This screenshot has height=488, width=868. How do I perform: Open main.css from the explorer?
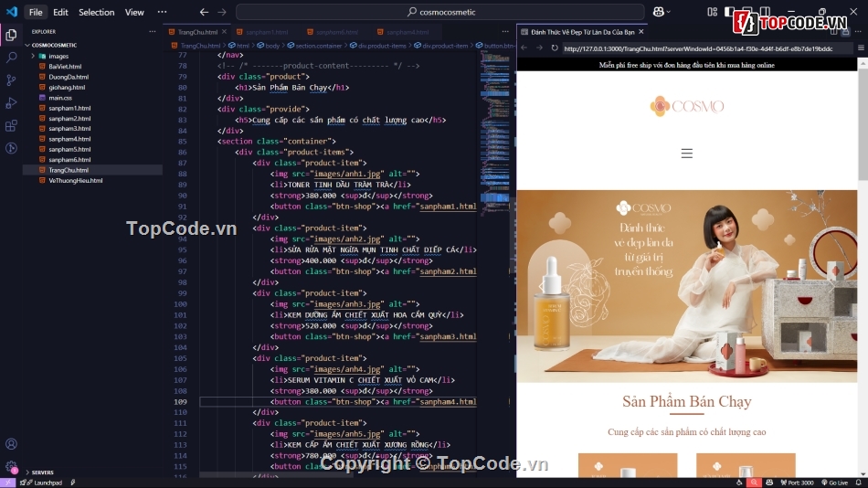tap(60, 98)
